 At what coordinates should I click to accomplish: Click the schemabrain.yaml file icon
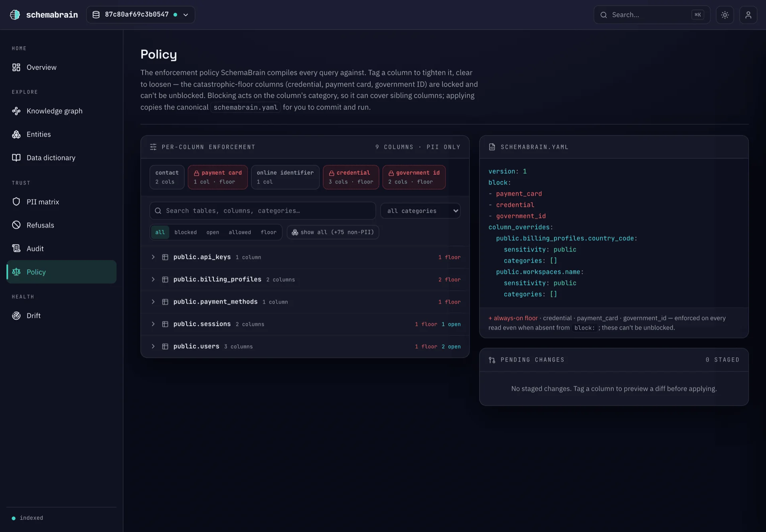pyautogui.click(x=492, y=147)
